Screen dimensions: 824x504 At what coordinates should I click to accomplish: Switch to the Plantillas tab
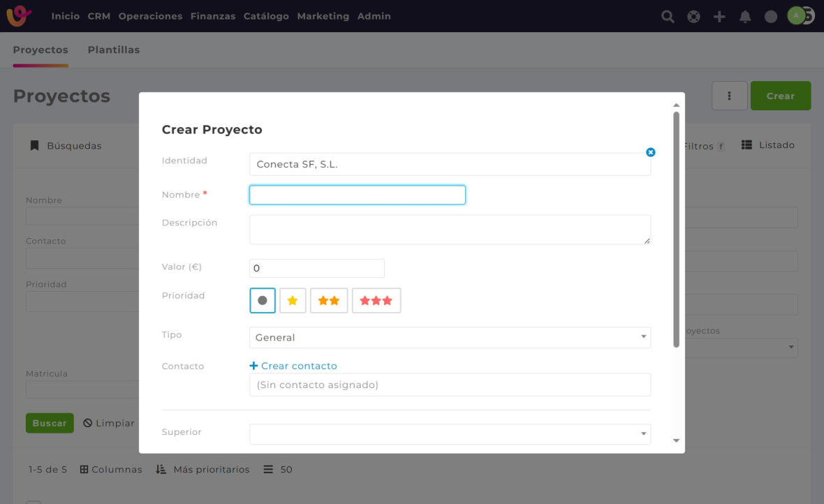point(113,50)
